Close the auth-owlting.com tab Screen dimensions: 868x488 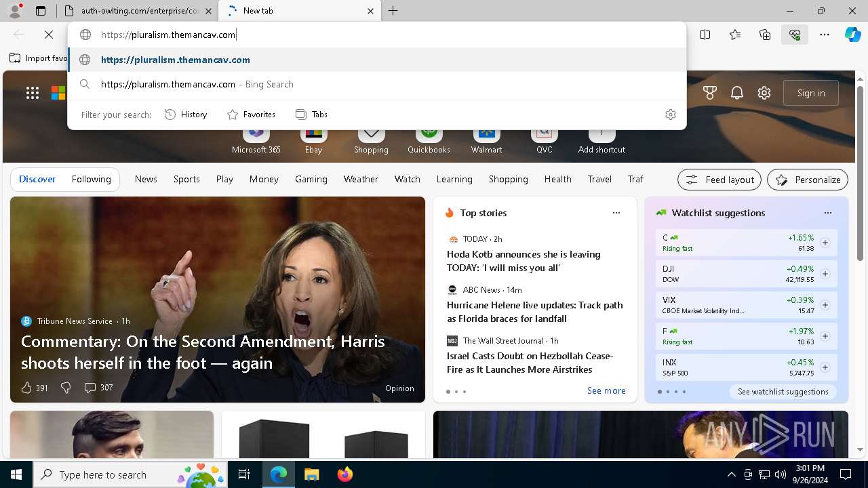[x=208, y=11]
